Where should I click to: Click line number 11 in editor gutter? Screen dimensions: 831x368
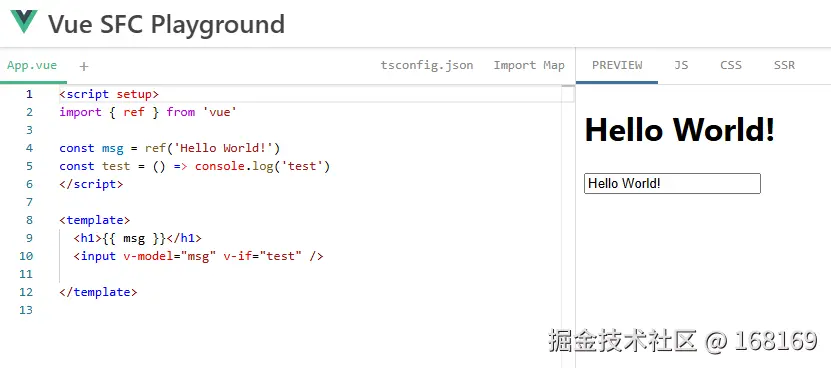point(26,275)
